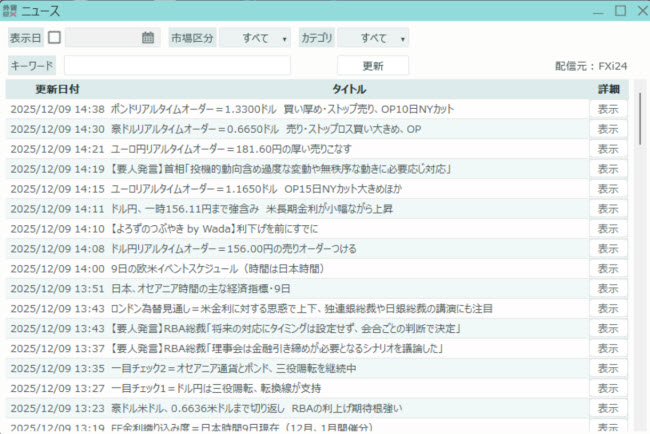
Task: Show details for RBA総裁 13:37 statement
Action: 608,349
